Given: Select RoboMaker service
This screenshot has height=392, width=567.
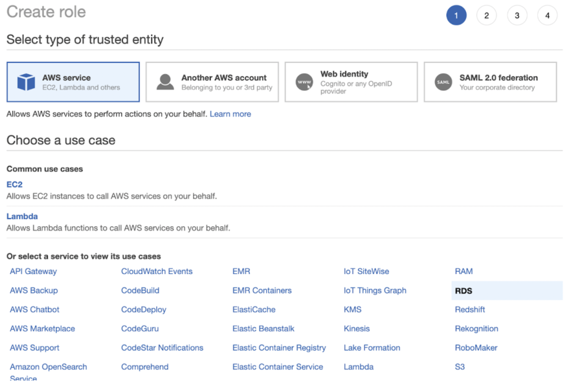Looking at the screenshot, I should point(476,348).
